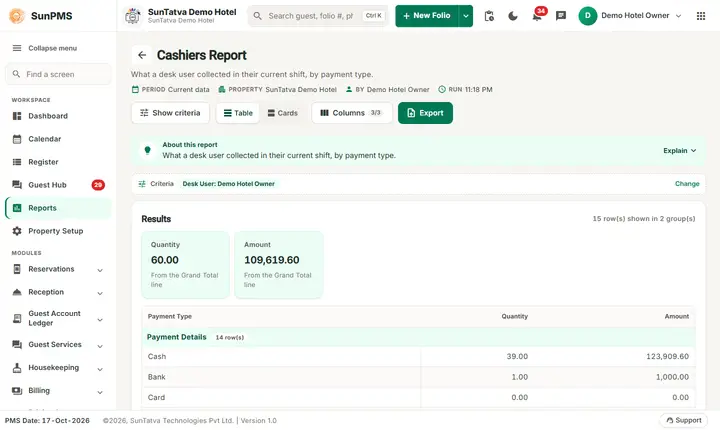Viewport: 720px width, 430px height.
Task: Click the PERIOD Current data label
Action: 170,90
